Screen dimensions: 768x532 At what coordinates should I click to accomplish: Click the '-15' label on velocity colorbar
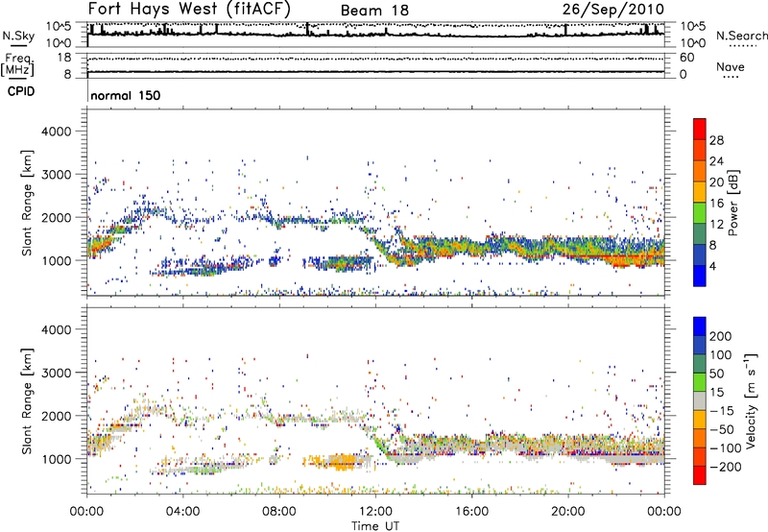point(721,411)
